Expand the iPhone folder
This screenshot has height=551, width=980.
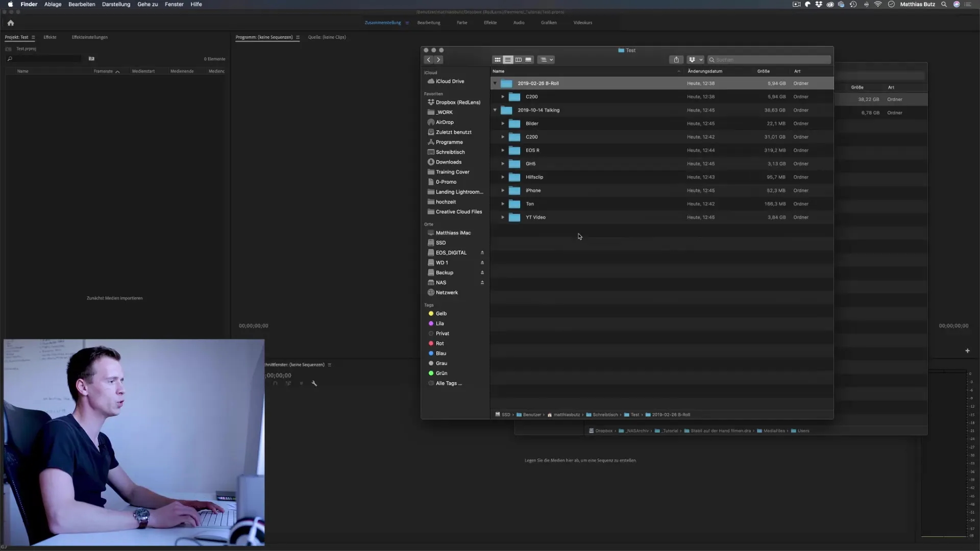pyautogui.click(x=503, y=190)
